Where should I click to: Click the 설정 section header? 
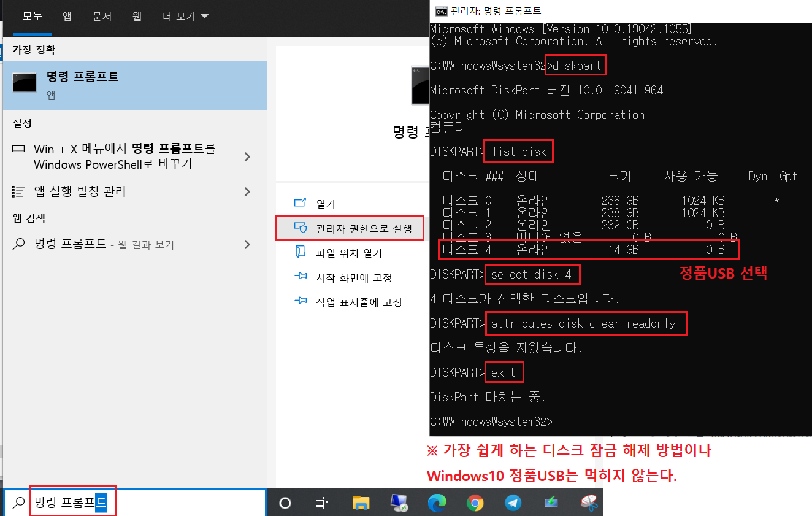[22, 123]
